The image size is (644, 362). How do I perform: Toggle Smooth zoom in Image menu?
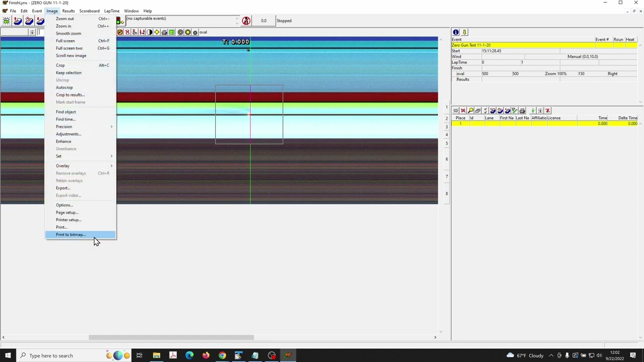[80, 33]
